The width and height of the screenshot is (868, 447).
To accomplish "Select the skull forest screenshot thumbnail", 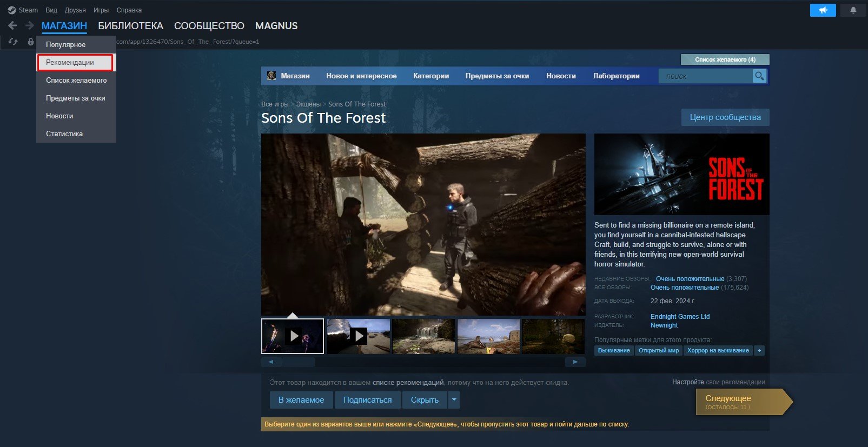I will coord(553,336).
